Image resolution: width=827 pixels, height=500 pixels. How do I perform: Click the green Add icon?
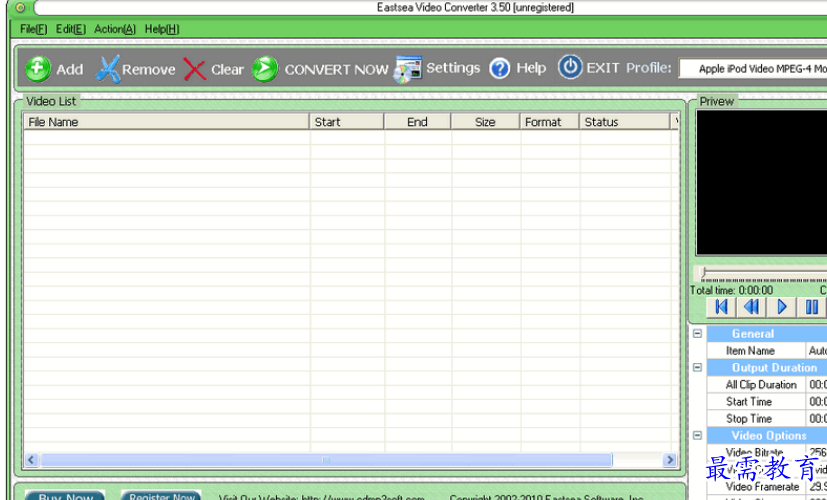tap(38, 69)
